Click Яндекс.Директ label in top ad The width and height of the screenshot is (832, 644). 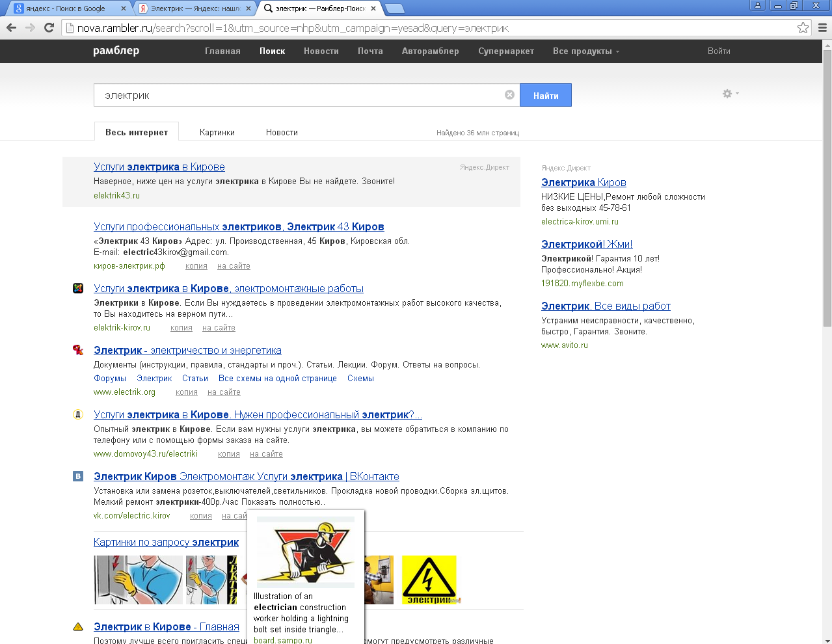point(485,167)
